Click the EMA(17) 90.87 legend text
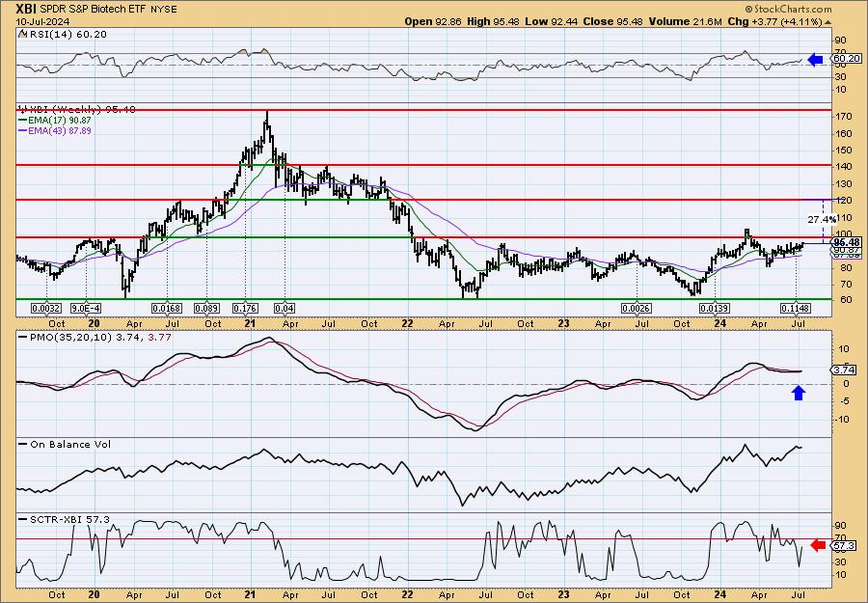This screenshot has width=868, height=603. (x=59, y=121)
